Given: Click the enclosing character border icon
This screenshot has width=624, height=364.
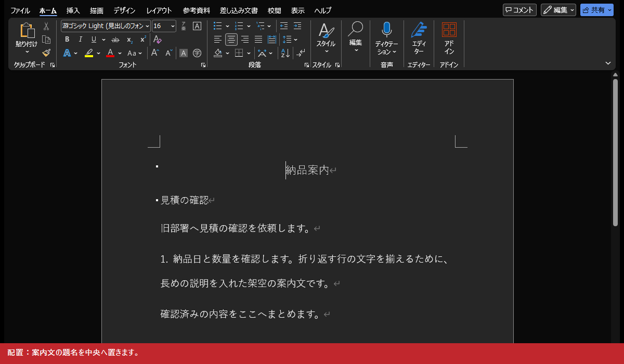Looking at the screenshot, I should [x=197, y=26].
